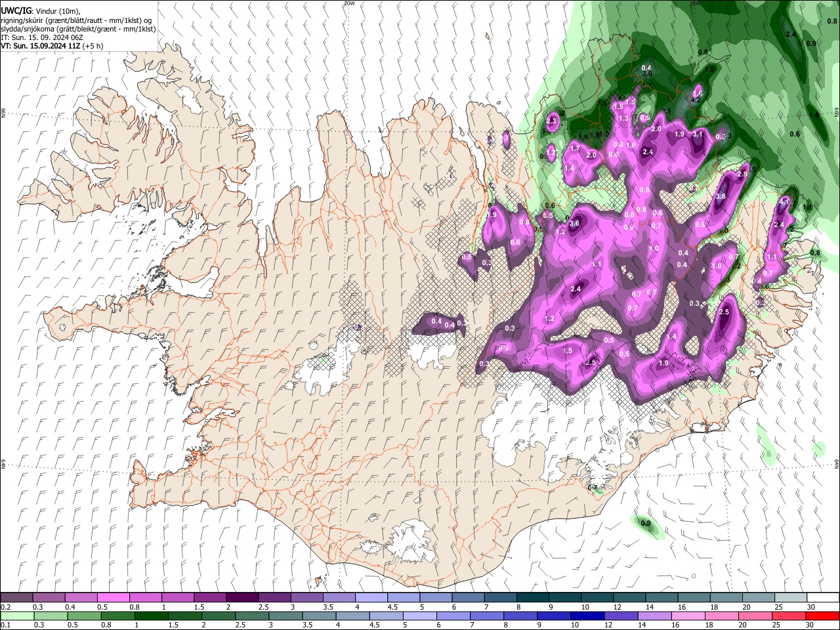The image size is (840, 630).
Task: Click the 3.1 snowfall value on the map
Action: 698,135
